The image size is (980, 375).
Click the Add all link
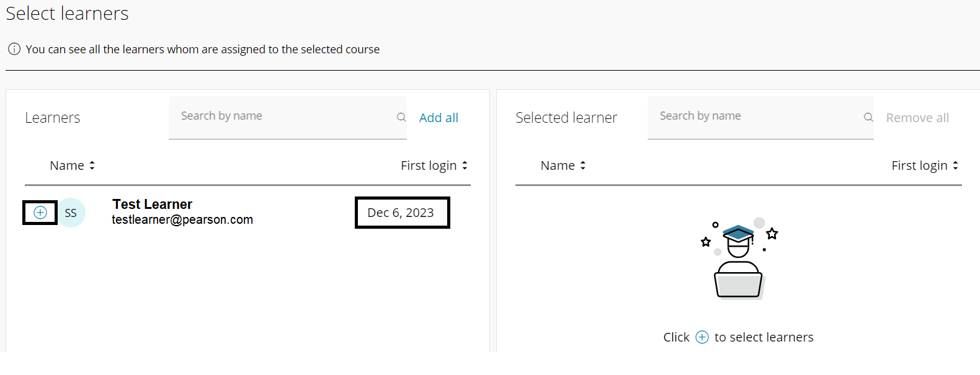pos(439,118)
